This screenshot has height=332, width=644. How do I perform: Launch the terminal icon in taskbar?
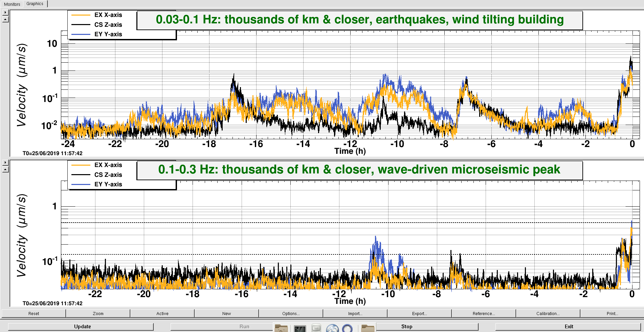click(x=300, y=328)
